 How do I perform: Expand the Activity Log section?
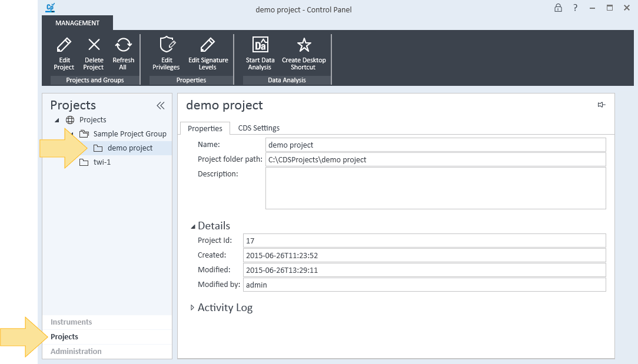(x=192, y=308)
